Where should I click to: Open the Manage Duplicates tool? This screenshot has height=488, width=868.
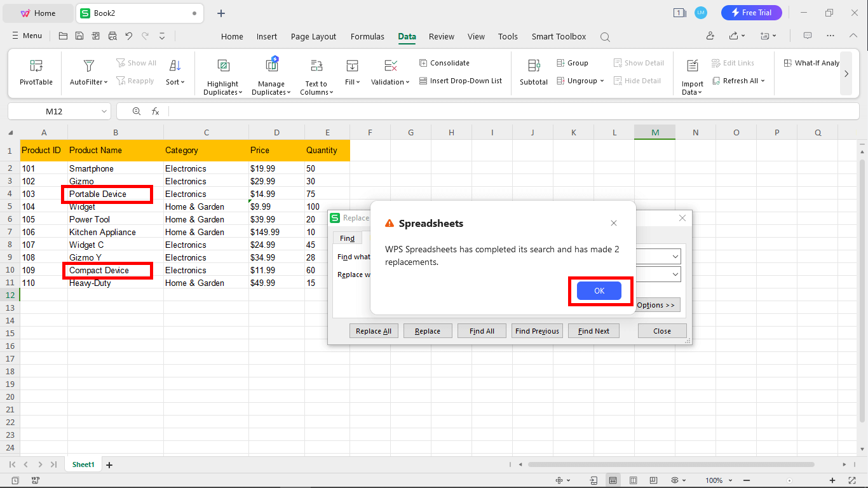click(271, 75)
